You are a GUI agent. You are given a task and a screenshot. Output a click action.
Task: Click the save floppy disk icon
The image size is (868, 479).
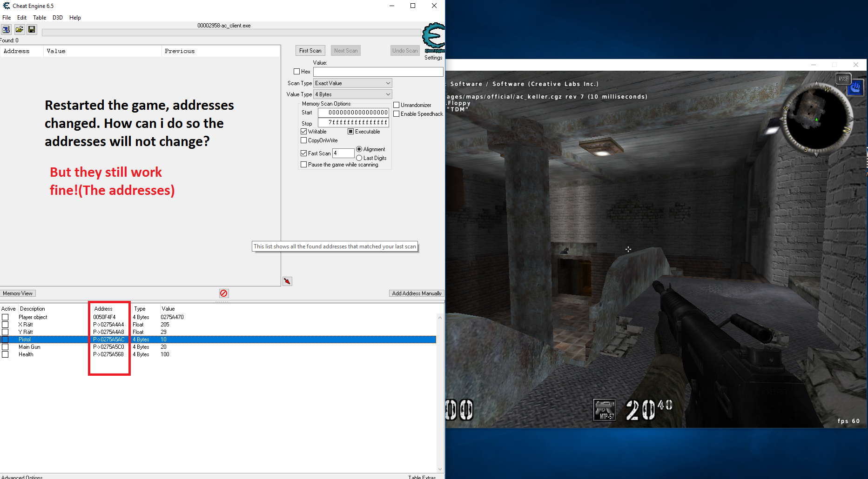tap(32, 30)
